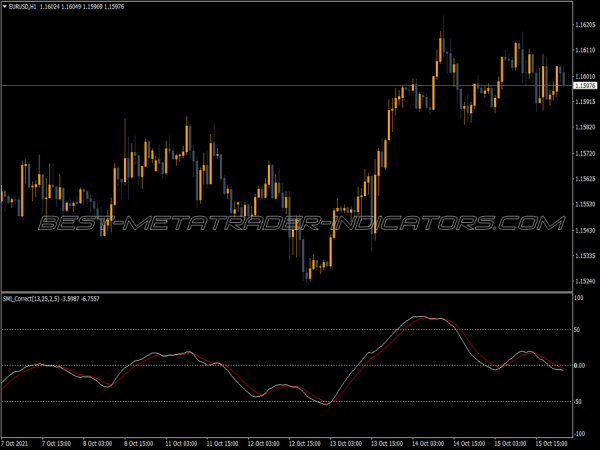This screenshot has width=600, height=450.
Task: Click the 1.15915 price axis label
Action: tap(585, 101)
